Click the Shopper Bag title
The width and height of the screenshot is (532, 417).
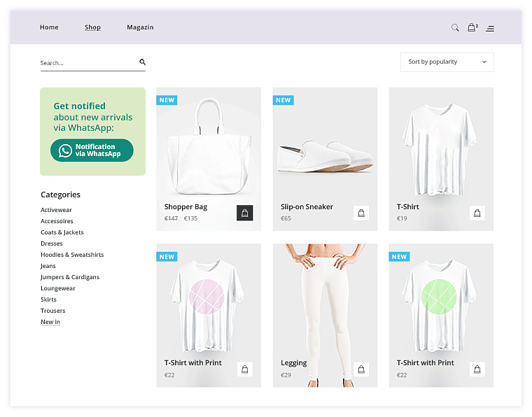186,207
